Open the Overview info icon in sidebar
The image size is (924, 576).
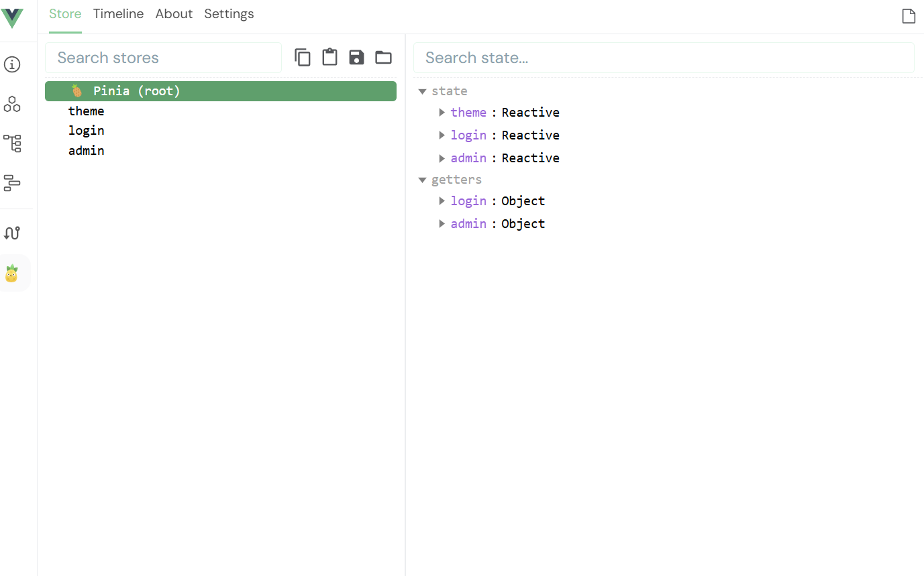pyautogui.click(x=12, y=64)
